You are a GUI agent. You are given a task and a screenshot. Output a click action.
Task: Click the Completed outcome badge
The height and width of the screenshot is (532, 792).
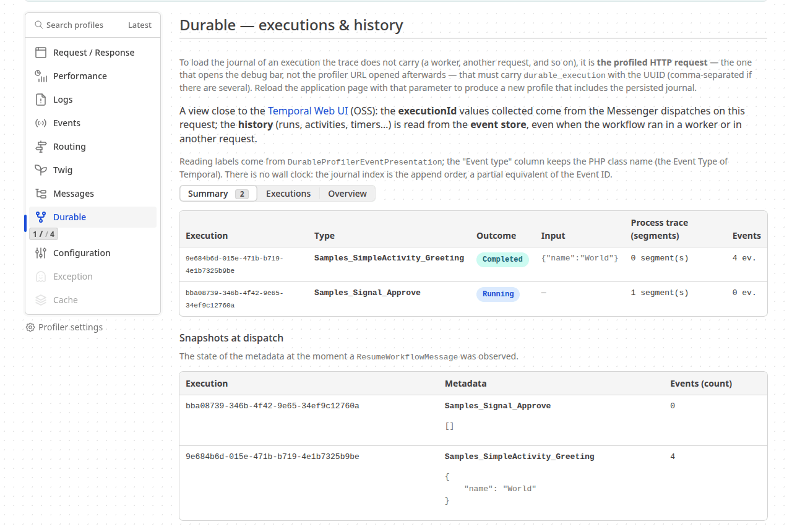click(x=502, y=259)
